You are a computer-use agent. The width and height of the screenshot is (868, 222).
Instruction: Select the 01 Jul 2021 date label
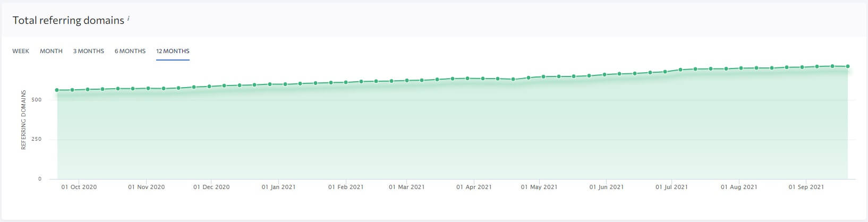(x=671, y=187)
